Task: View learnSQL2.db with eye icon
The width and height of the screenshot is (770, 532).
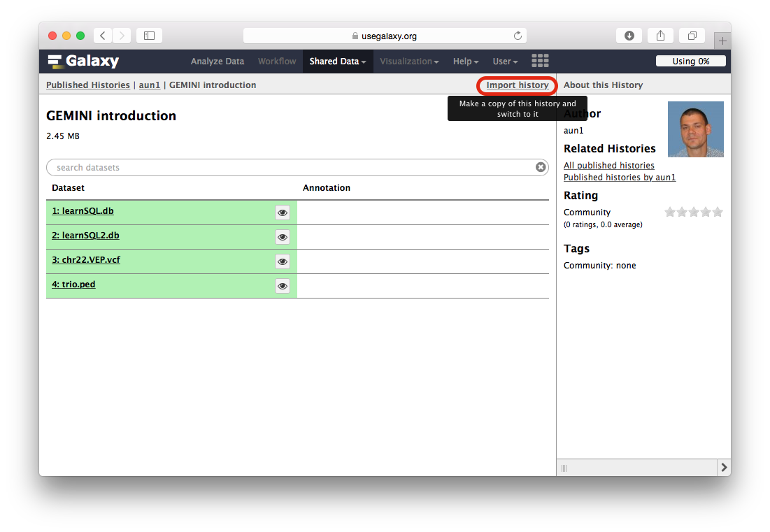Action: pos(283,237)
